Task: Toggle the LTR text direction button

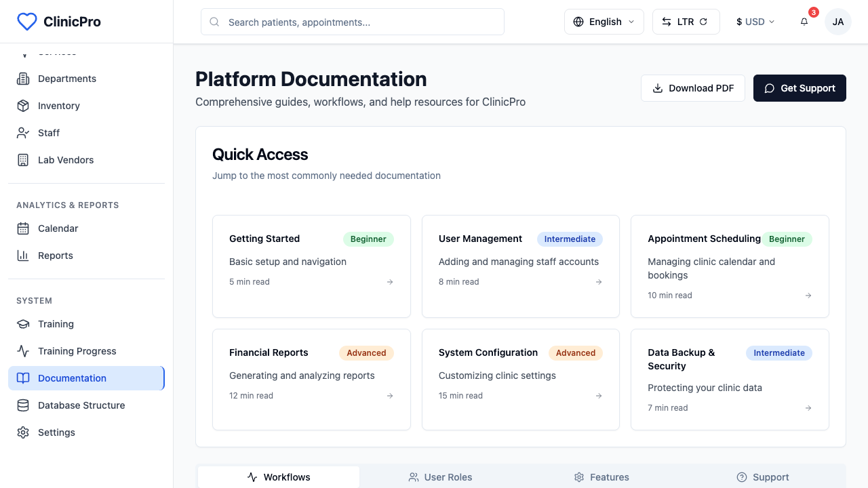Action: tap(686, 22)
